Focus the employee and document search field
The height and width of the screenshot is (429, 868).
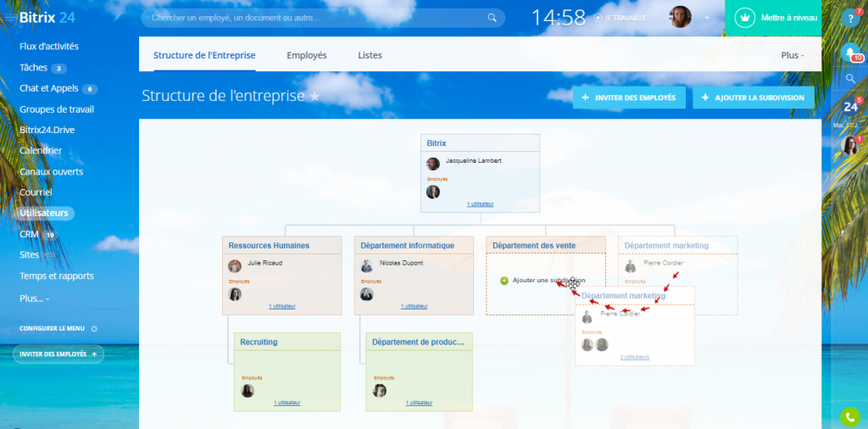(x=323, y=18)
